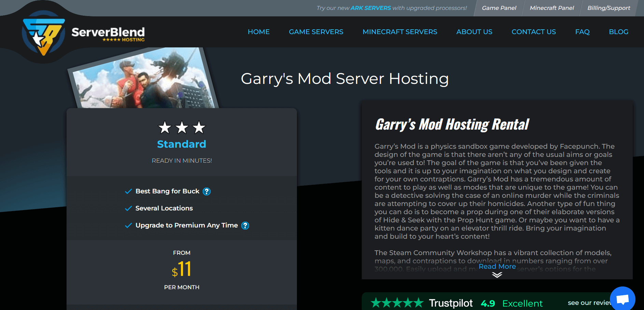Expand description with Read More link

(x=497, y=266)
